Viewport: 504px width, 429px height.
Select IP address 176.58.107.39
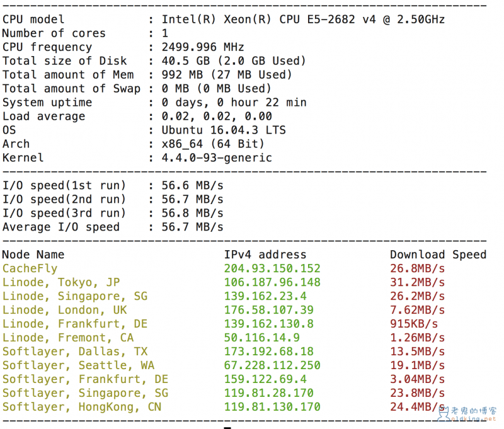tap(268, 310)
